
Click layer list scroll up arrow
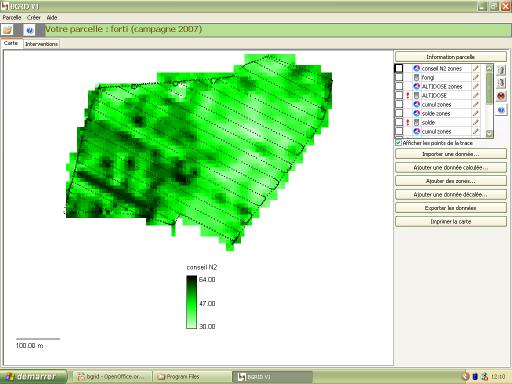click(x=489, y=68)
